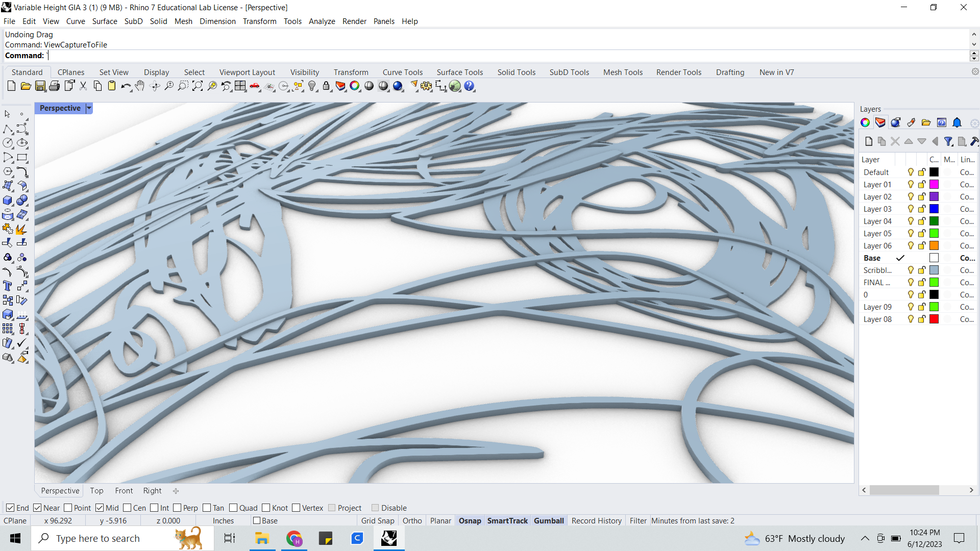
Task: Open the Transform menu
Action: [x=259, y=21]
